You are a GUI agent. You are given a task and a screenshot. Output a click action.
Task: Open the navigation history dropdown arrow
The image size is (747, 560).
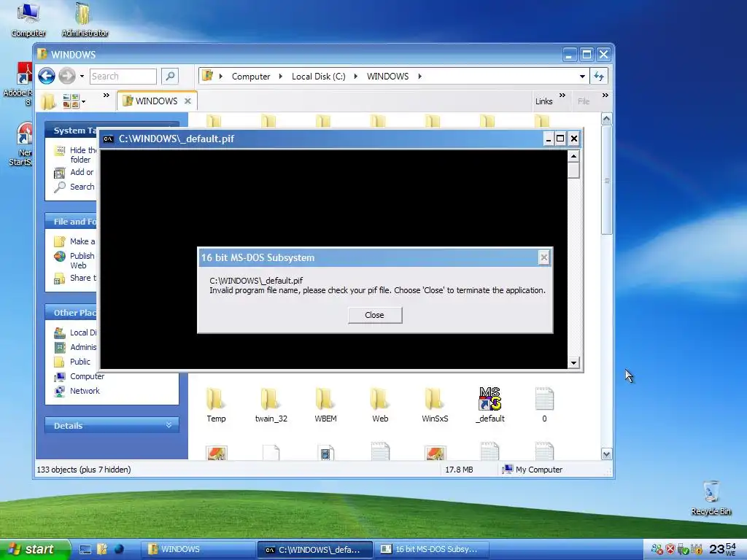pyautogui.click(x=82, y=76)
